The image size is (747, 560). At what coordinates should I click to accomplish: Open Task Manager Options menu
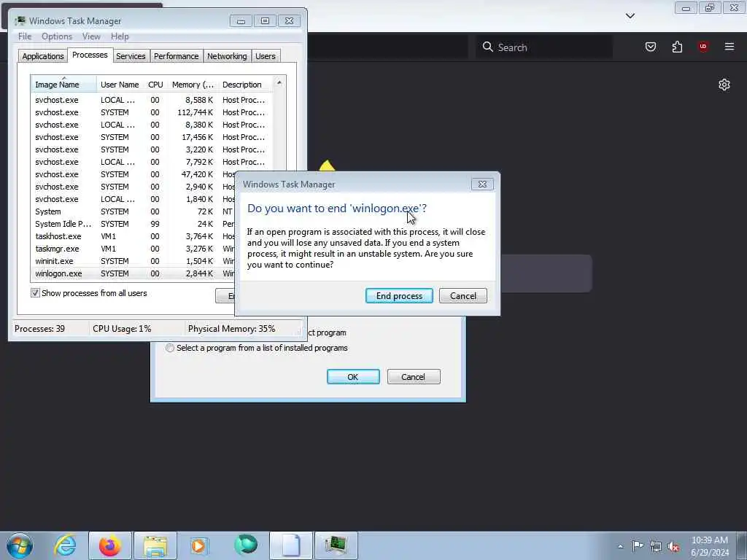57,36
